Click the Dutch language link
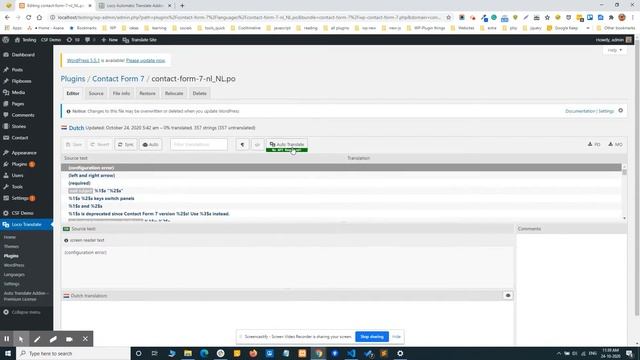Image resolution: width=640 pixels, height=360 pixels. click(x=76, y=128)
